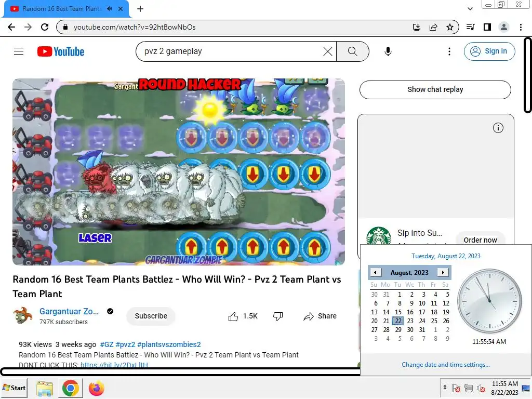Subscribe to the channel

[151, 316]
